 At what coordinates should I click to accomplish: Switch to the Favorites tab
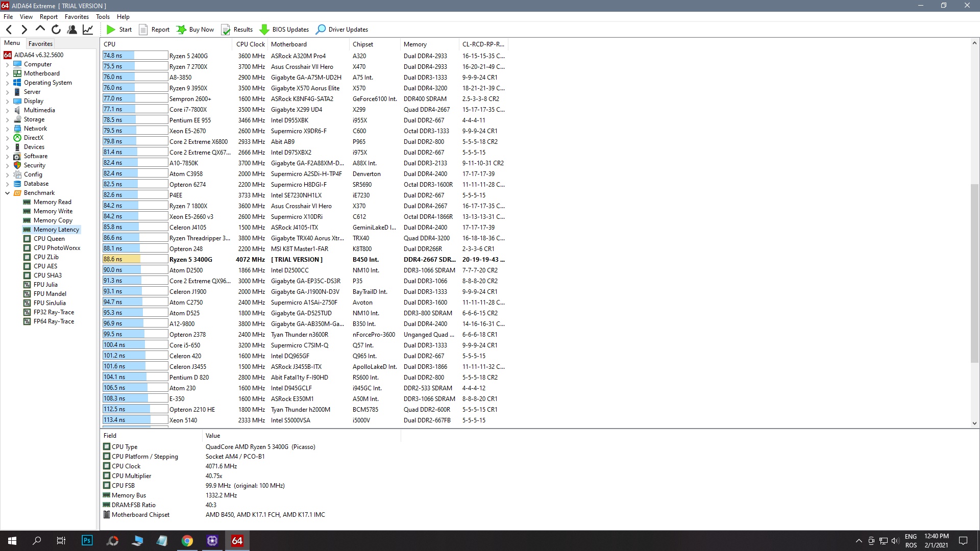pos(40,44)
